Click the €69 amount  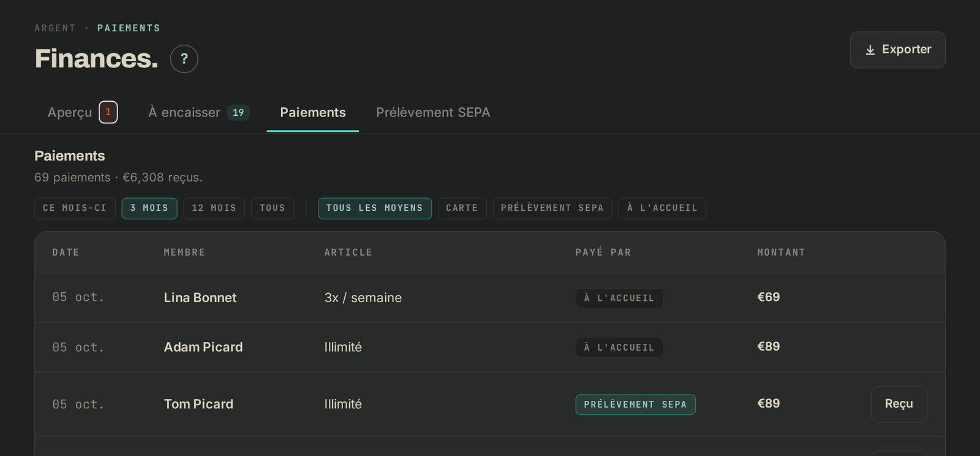click(x=769, y=297)
